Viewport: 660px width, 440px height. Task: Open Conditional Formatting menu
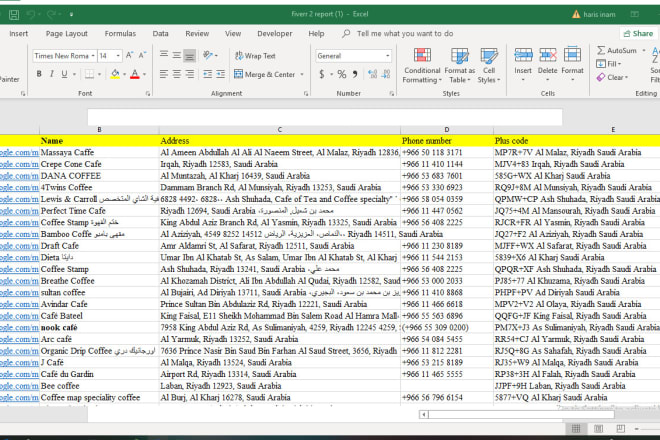click(422, 65)
